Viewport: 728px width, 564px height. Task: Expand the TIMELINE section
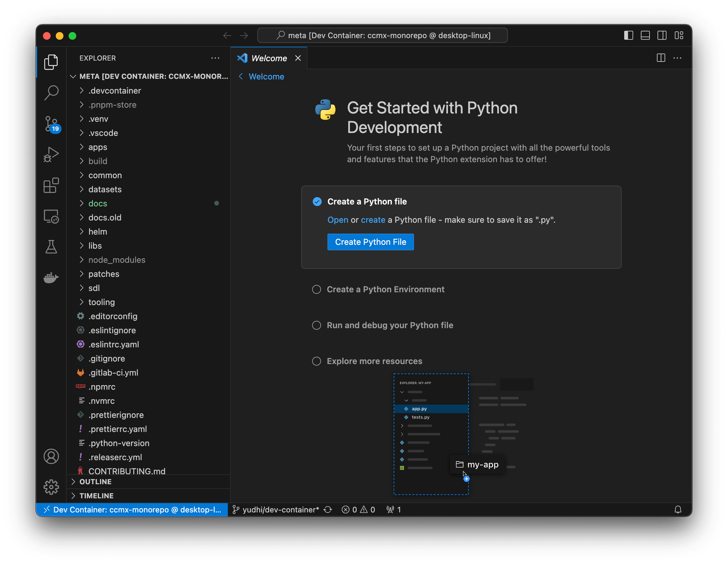pos(96,496)
